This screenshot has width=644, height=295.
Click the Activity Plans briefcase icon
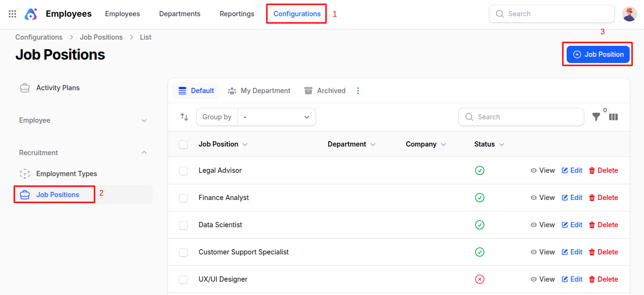pos(25,88)
